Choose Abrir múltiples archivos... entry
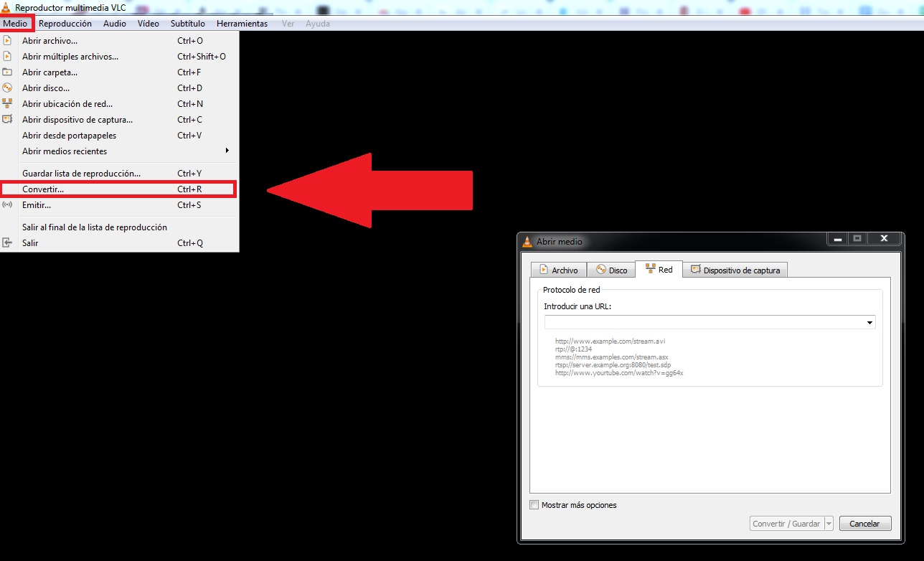Screen dimensions: 924x561 (x=119, y=57)
